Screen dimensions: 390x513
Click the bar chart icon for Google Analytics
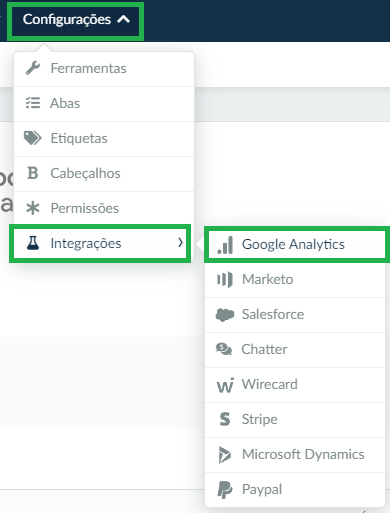[x=225, y=245]
